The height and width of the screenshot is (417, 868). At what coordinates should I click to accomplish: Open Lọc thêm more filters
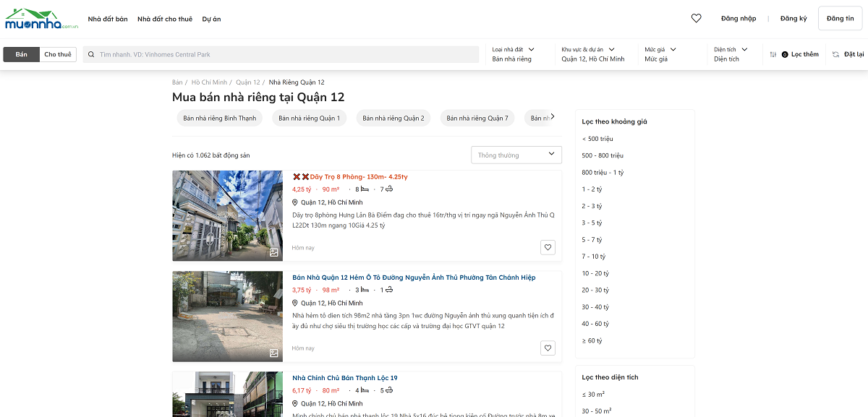805,54
